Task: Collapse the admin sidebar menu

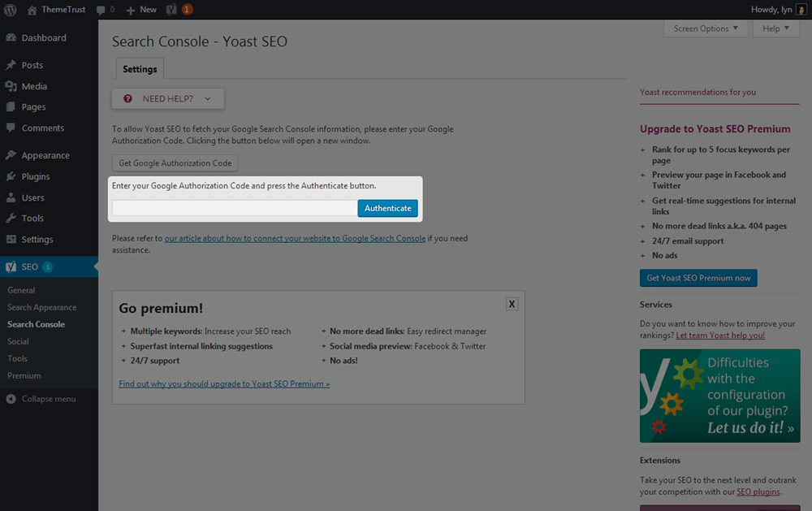Action: point(48,399)
